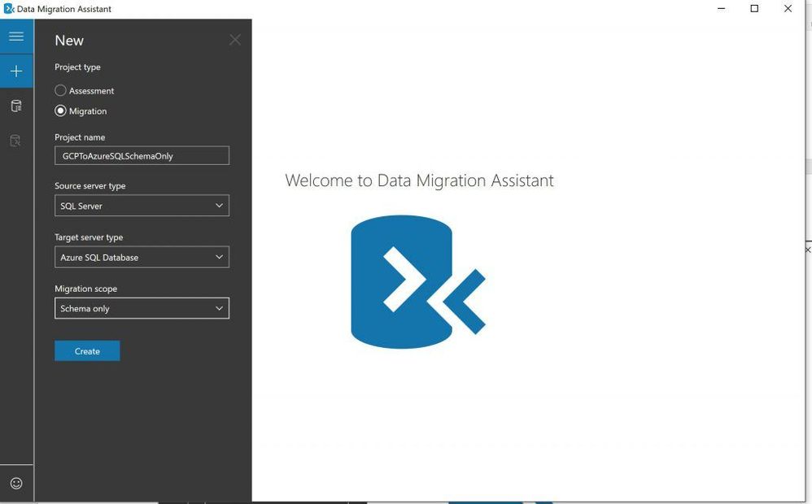The image size is (812, 504).
Task: Click the Schema only chevron arrow
Action: (219, 308)
